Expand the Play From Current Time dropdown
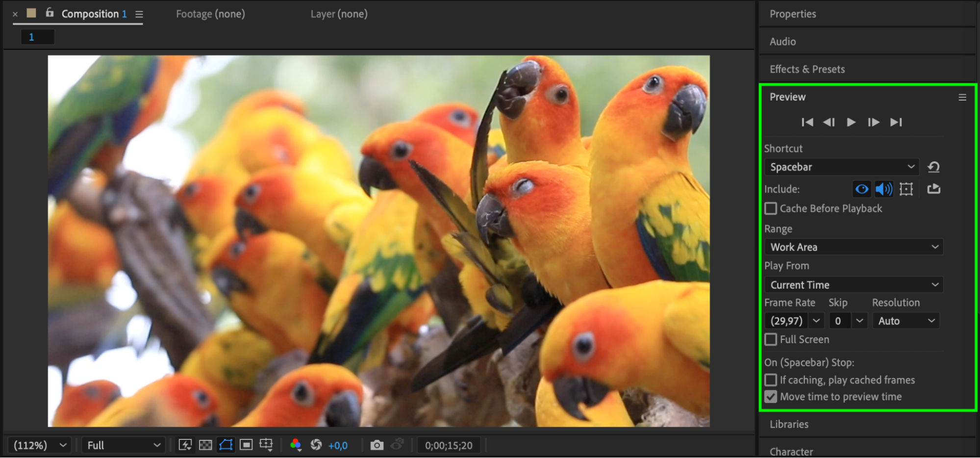The width and height of the screenshot is (980, 458). (854, 285)
